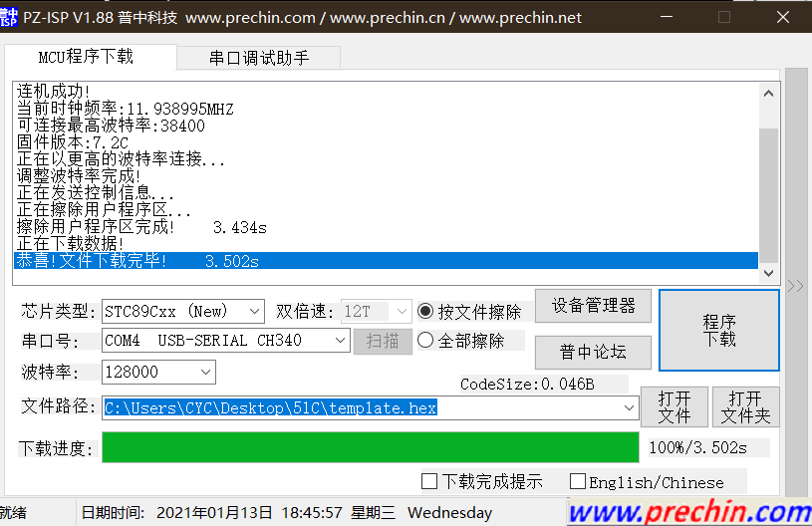Select log line 可连接最高波特率:38400

coord(386,126)
